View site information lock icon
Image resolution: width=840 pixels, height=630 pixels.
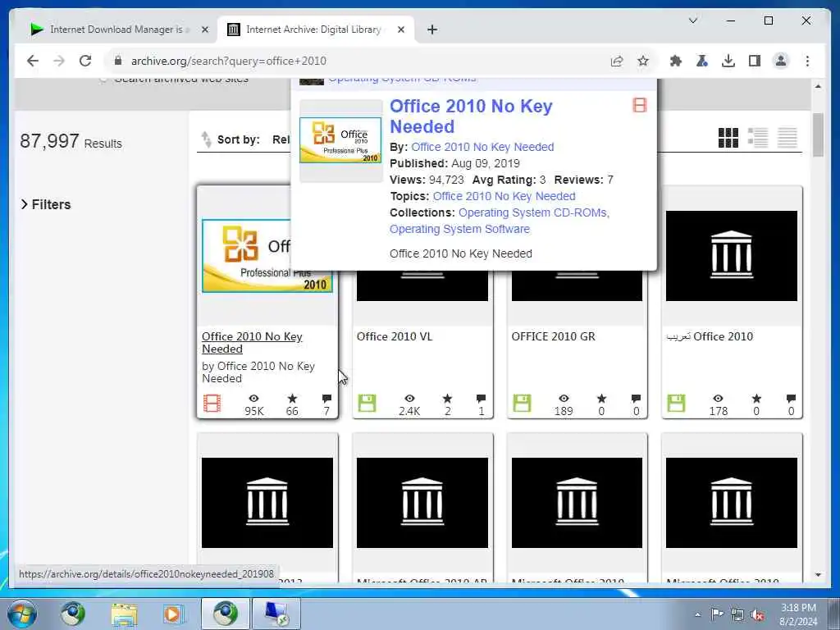pos(118,61)
